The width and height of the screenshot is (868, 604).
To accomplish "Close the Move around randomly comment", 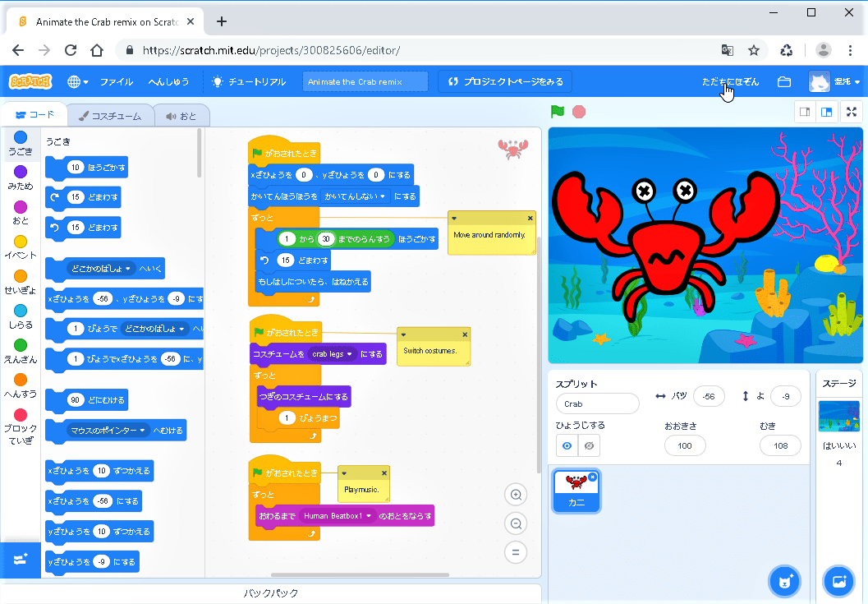I will click(x=530, y=219).
